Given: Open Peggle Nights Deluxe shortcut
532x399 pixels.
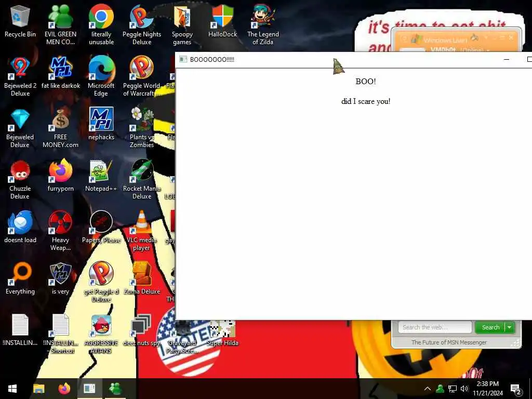Looking at the screenshot, I should click(x=142, y=25).
